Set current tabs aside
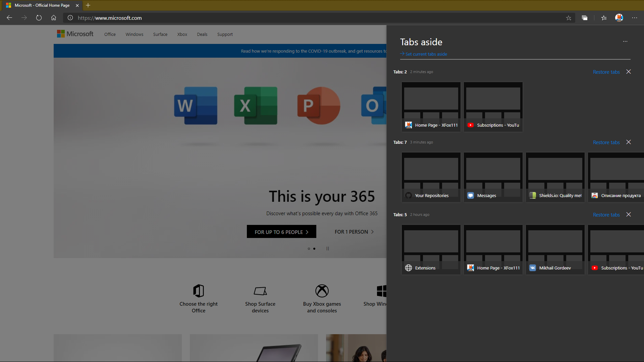The width and height of the screenshot is (644, 362). pyautogui.click(x=424, y=54)
